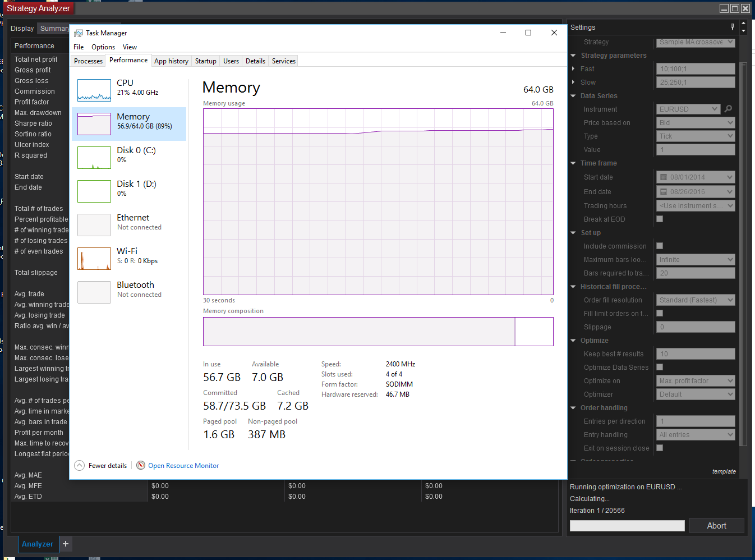Abort the running optimization

pyautogui.click(x=716, y=526)
